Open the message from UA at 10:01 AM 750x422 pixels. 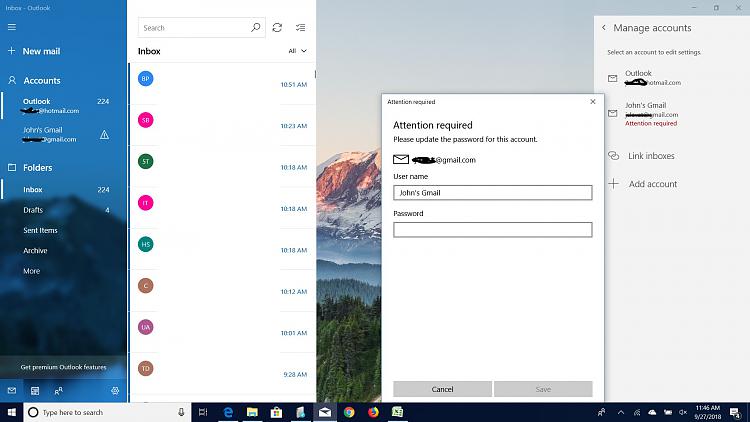point(222,332)
